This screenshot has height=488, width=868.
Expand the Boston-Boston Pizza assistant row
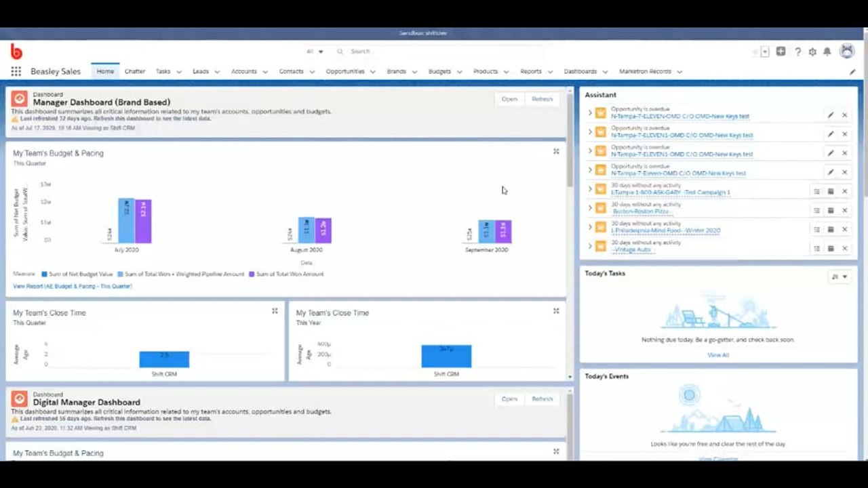[590, 208]
